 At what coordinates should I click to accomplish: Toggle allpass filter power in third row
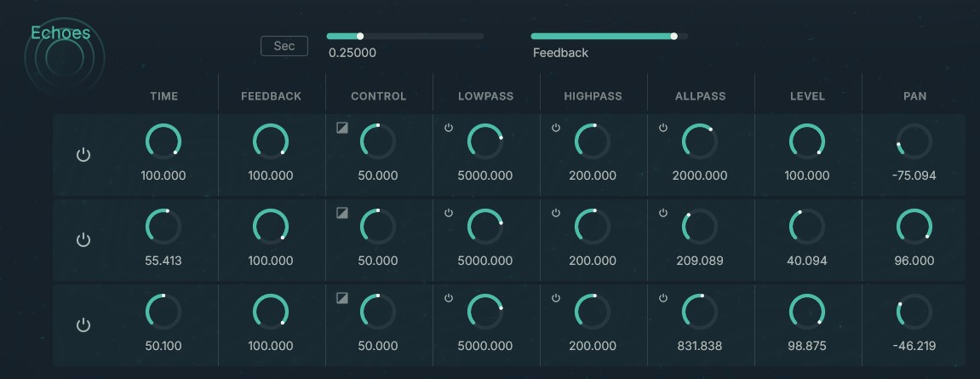(663, 298)
